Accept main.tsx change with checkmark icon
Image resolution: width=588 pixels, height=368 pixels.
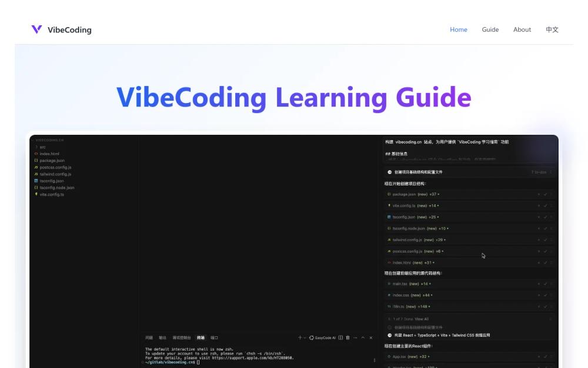[545, 284]
